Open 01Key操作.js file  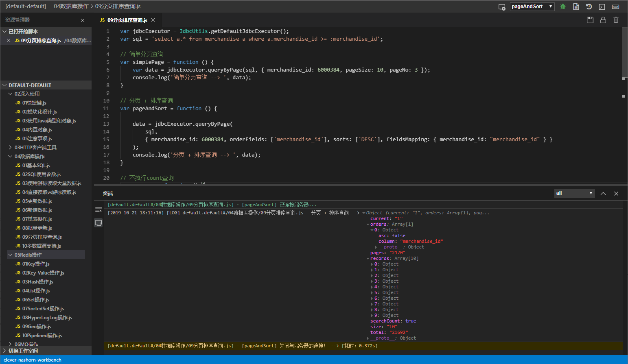coord(36,264)
